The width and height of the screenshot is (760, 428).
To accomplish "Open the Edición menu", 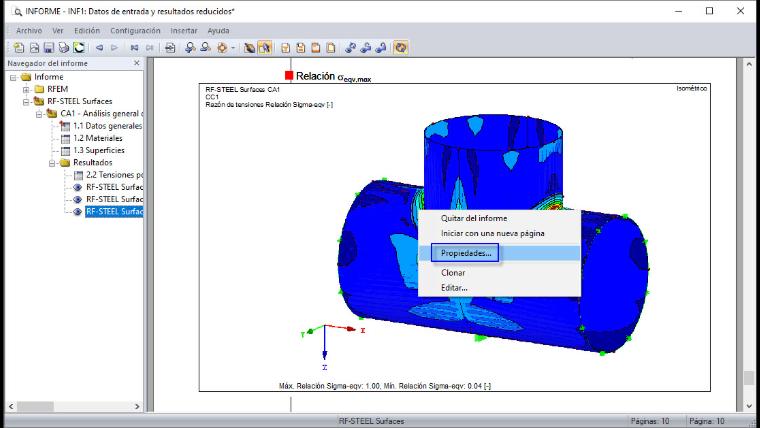I will [87, 31].
